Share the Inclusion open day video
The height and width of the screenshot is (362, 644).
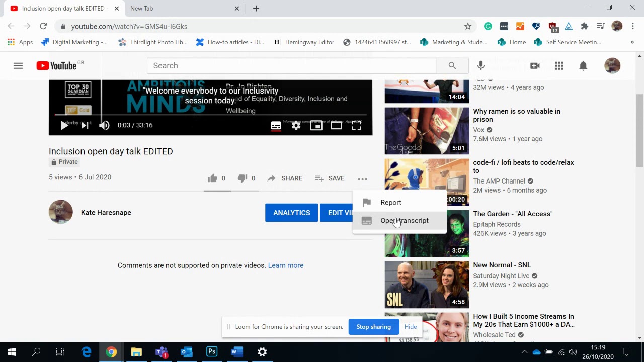[x=285, y=178]
